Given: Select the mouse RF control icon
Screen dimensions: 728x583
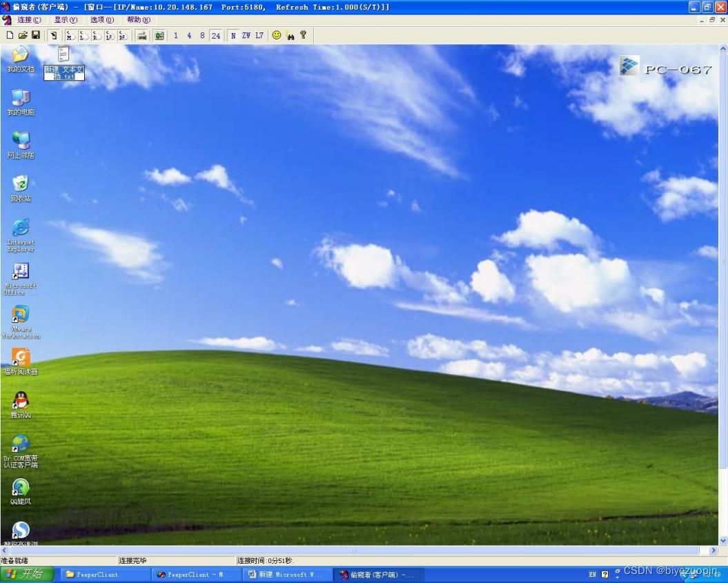Looking at the screenshot, I should tap(123, 35).
